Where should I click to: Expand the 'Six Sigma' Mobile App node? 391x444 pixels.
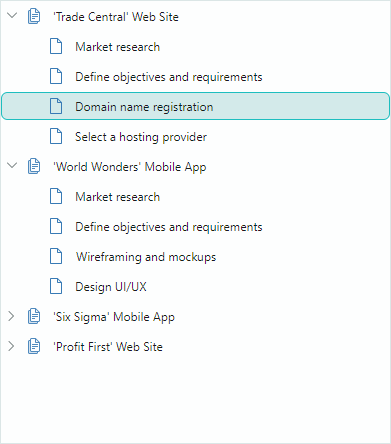click(11, 316)
